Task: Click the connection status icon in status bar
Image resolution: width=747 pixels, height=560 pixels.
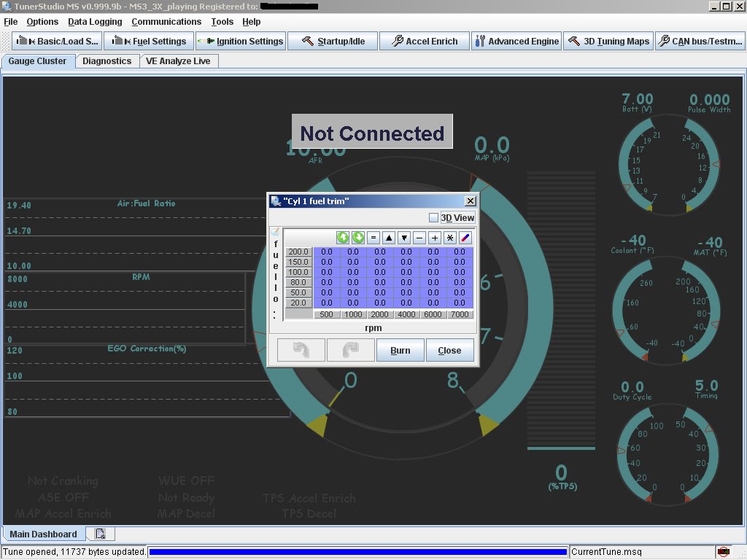Action: pyautogui.click(x=723, y=552)
